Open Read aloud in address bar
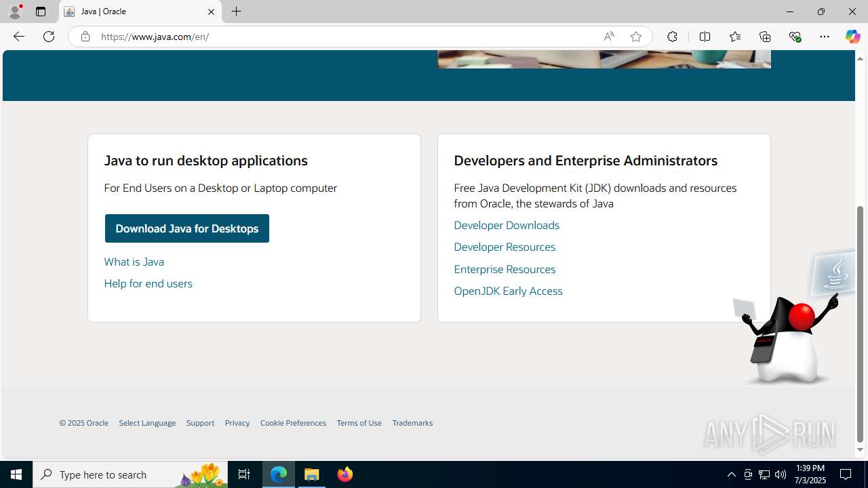Image resolution: width=868 pixels, height=488 pixels. 609,37
